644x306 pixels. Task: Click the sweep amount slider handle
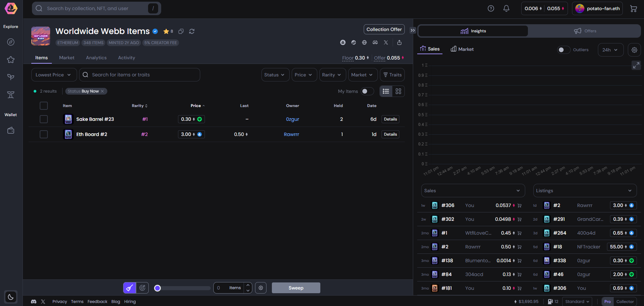point(157,288)
